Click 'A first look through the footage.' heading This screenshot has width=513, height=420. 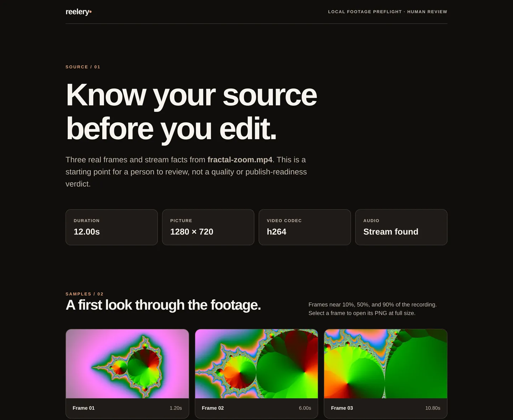tap(163, 305)
